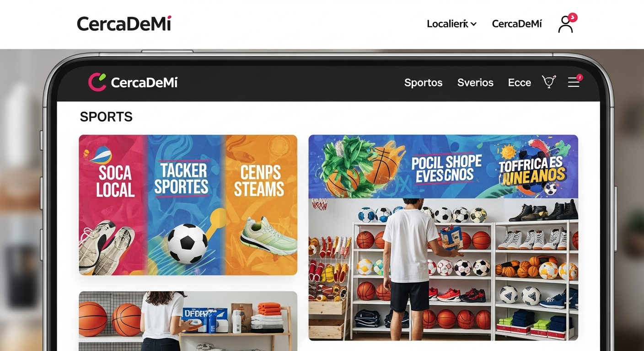The image size is (644, 351).
Task: Click the chevron next to Localierk
Action: point(473,24)
